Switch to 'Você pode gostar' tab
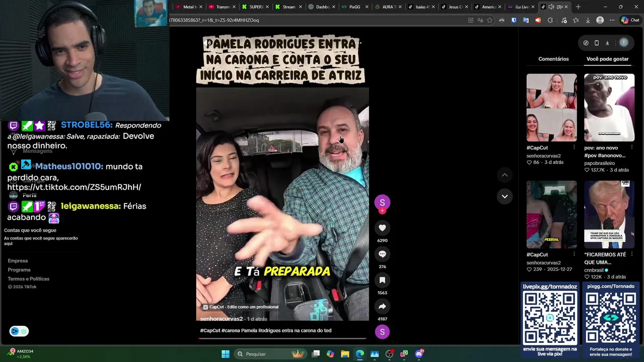This screenshot has width=644, height=362. [x=607, y=59]
